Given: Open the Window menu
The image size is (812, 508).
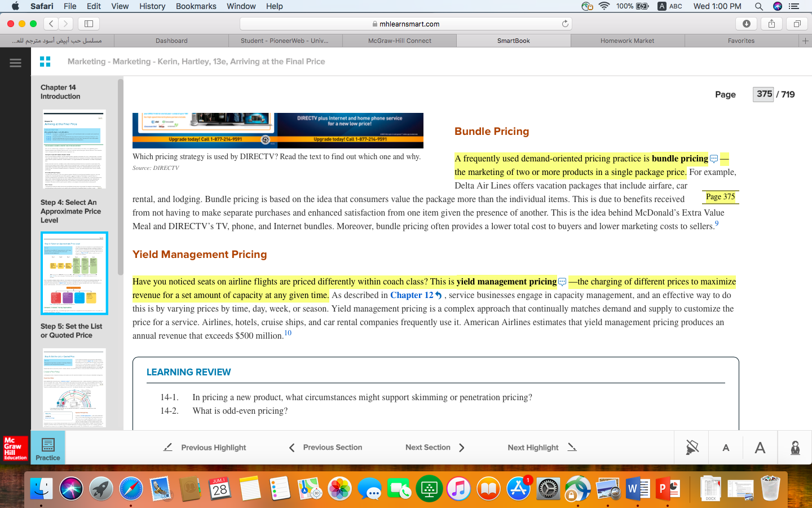Looking at the screenshot, I should [241, 6].
